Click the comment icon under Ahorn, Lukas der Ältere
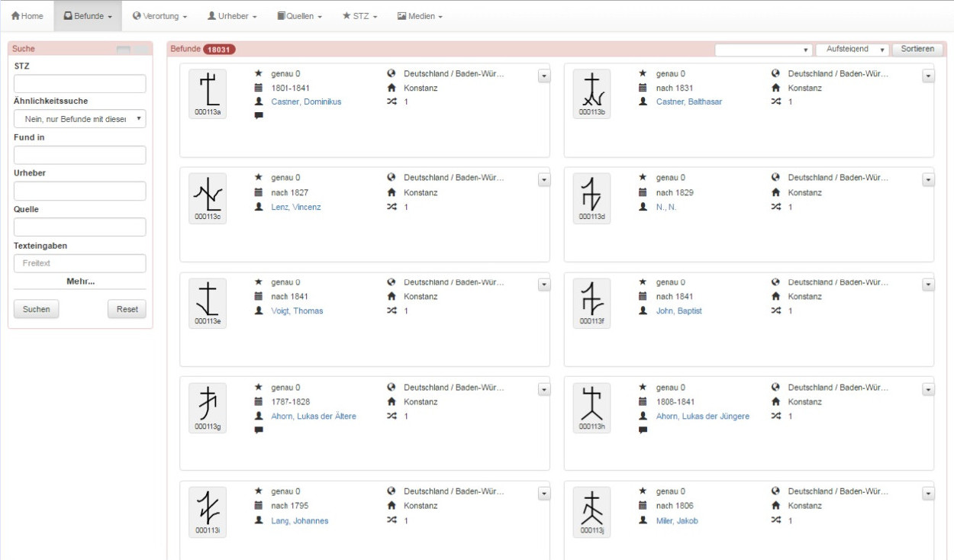The height and width of the screenshot is (560, 954). click(259, 430)
